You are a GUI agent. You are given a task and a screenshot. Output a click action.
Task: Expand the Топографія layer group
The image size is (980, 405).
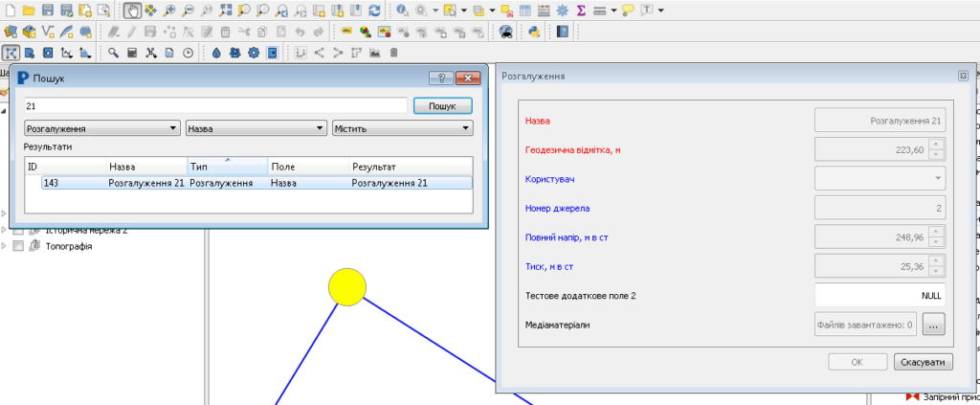pyautogui.click(x=5, y=246)
